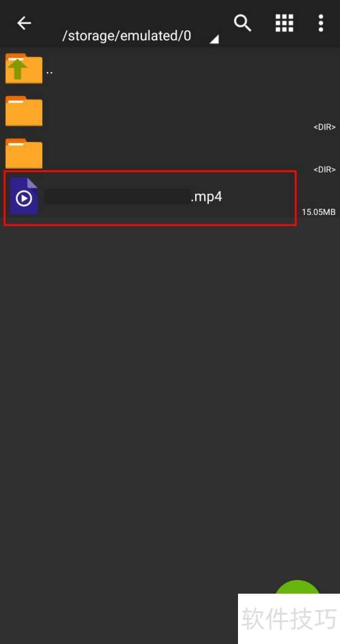Expand the path dropdown triangle
Viewport: 340px width, 644px height.
[214, 39]
